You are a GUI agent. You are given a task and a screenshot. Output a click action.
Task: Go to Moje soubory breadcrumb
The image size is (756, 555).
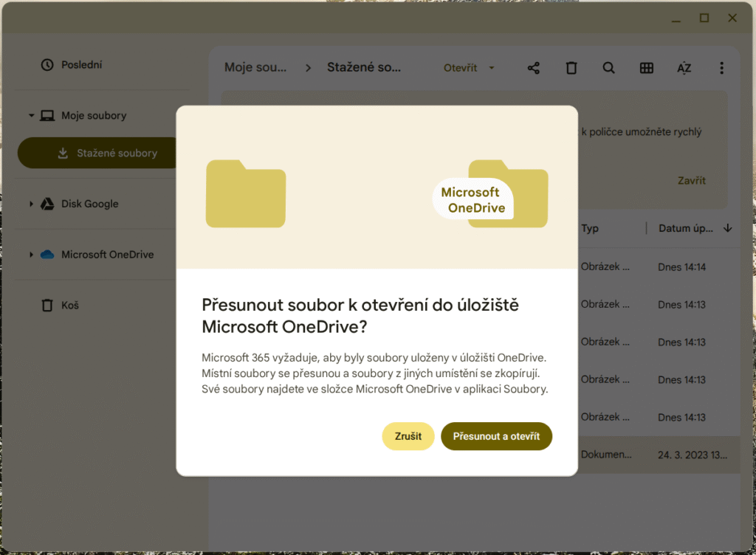click(255, 68)
